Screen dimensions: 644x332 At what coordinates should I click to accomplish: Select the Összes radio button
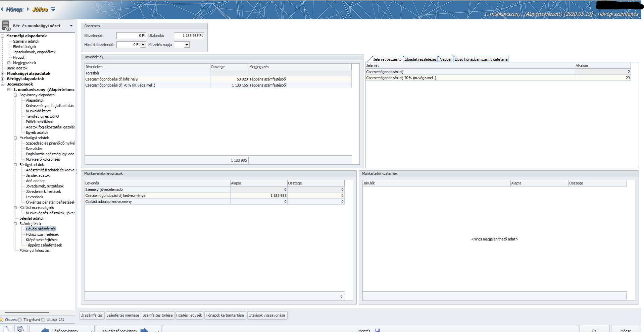(x=2, y=320)
